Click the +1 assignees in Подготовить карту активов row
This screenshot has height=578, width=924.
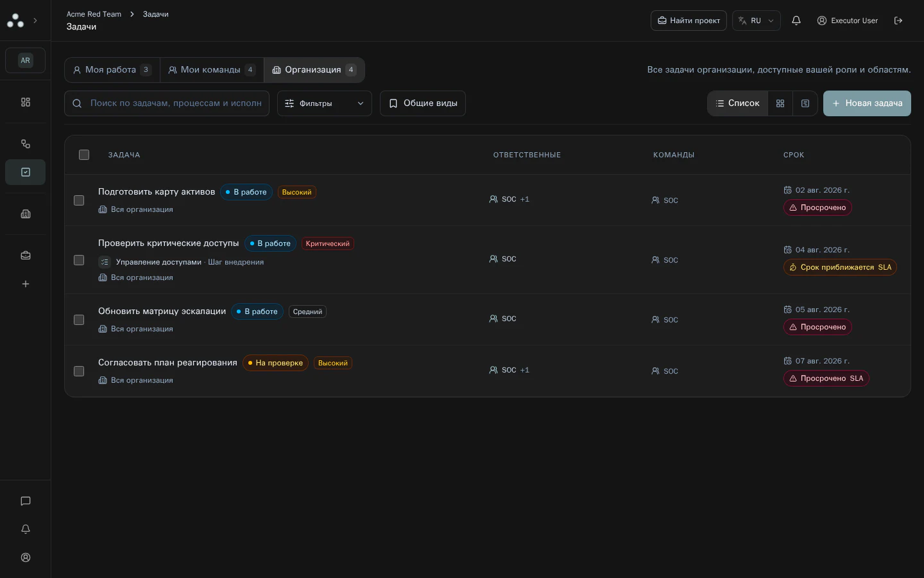coord(525,199)
